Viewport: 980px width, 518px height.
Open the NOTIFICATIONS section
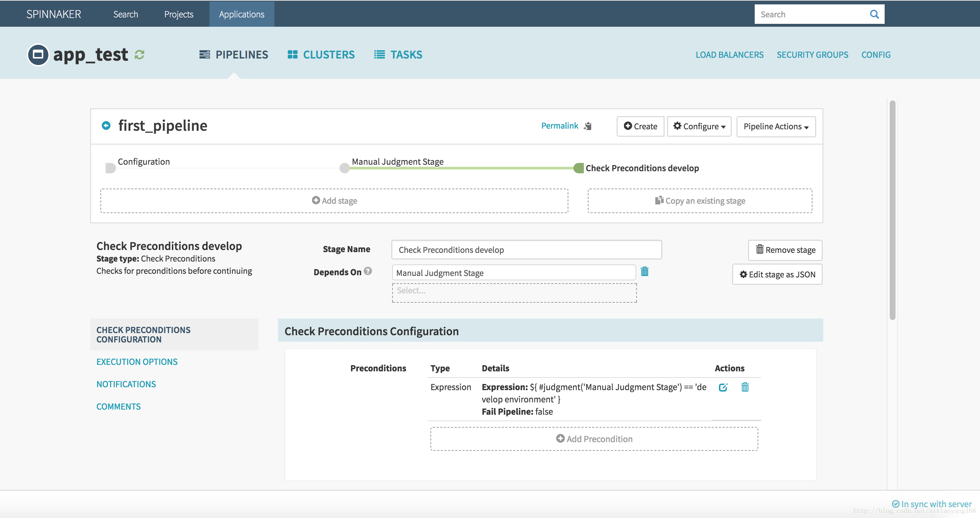click(126, 384)
